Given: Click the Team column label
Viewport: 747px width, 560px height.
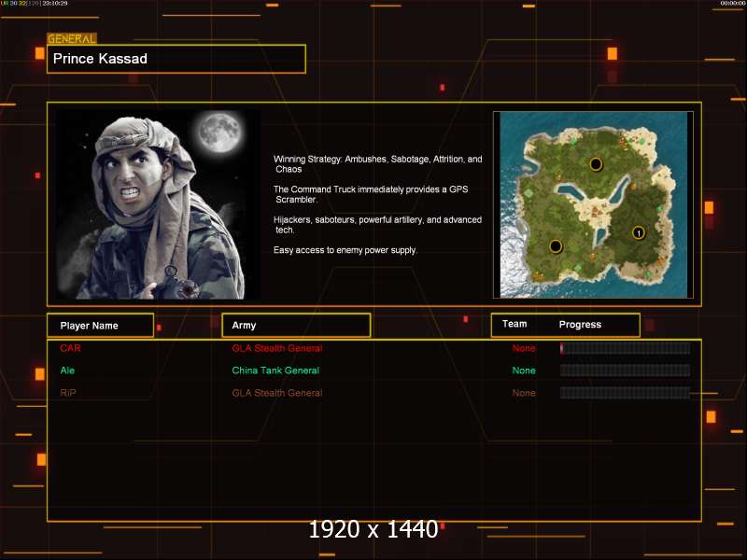Looking at the screenshot, I should click(x=514, y=324).
